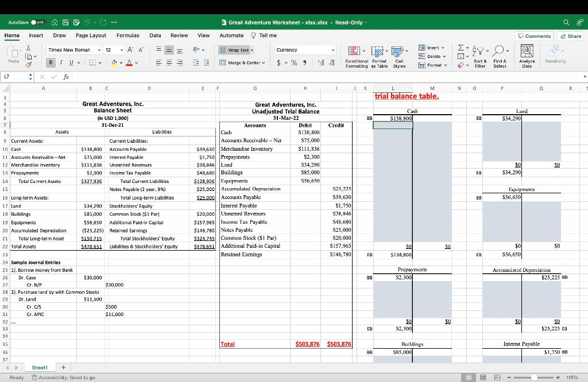
Task: Open the Review ribbon tab
Action: (x=179, y=35)
